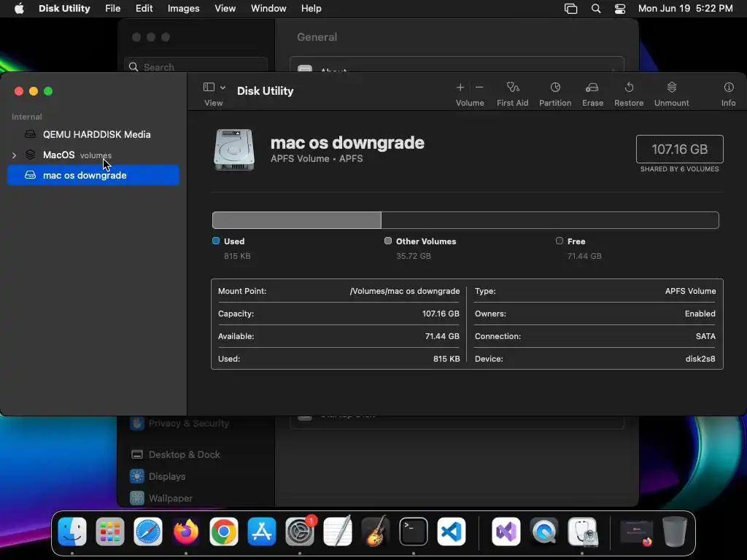Click the disk usage bar
The height and width of the screenshot is (560, 747).
[x=465, y=220]
